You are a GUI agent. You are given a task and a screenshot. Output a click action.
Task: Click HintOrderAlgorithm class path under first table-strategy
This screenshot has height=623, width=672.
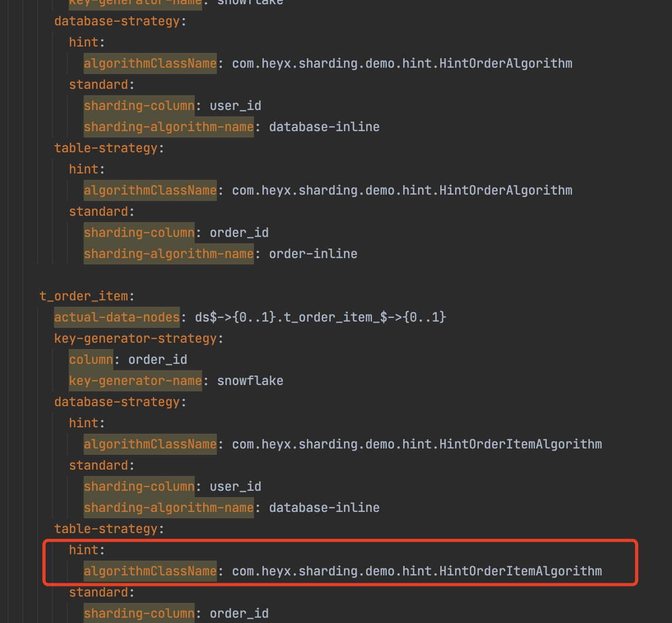click(x=402, y=190)
